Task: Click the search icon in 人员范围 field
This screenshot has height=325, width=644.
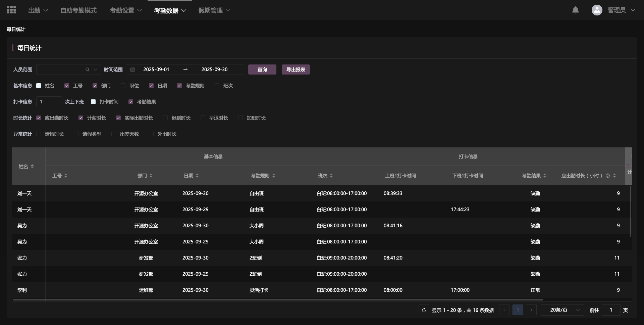Action: (88, 69)
